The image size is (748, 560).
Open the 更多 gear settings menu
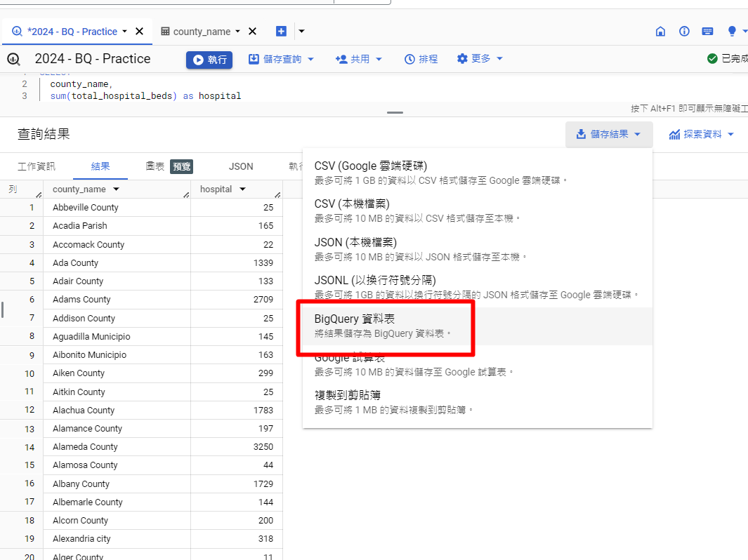coord(473,59)
